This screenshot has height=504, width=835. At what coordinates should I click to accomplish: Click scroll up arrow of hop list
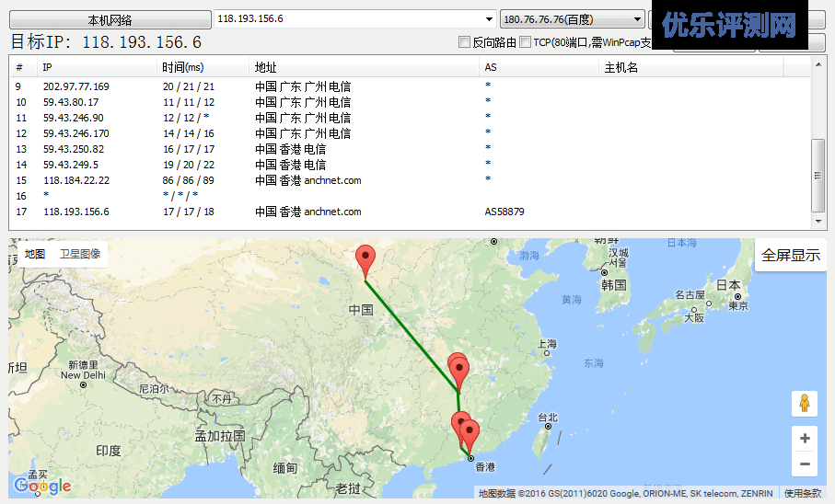(x=818, y=64)
